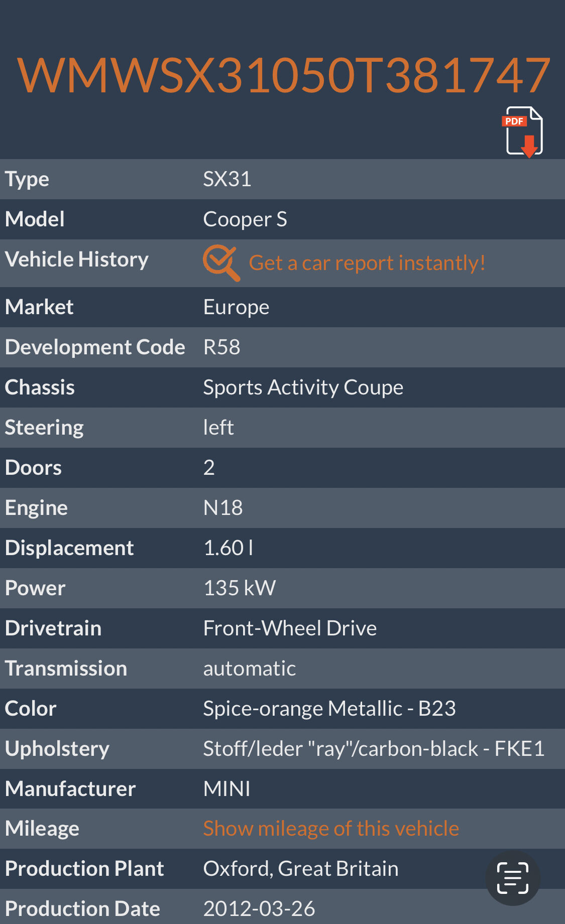Click the Model value Cooper S
This screenshot has height=924, width=565.
click(x=245, y=219)
